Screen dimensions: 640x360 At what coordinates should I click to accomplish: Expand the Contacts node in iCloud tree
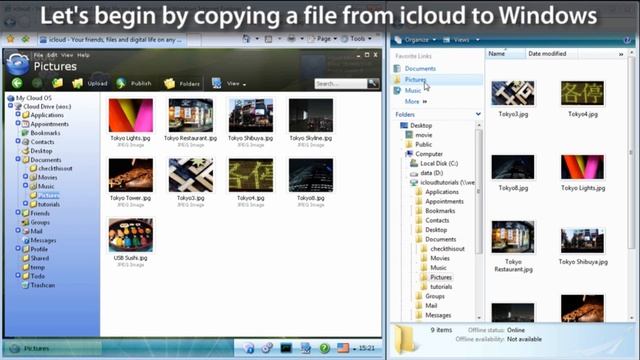18,141
